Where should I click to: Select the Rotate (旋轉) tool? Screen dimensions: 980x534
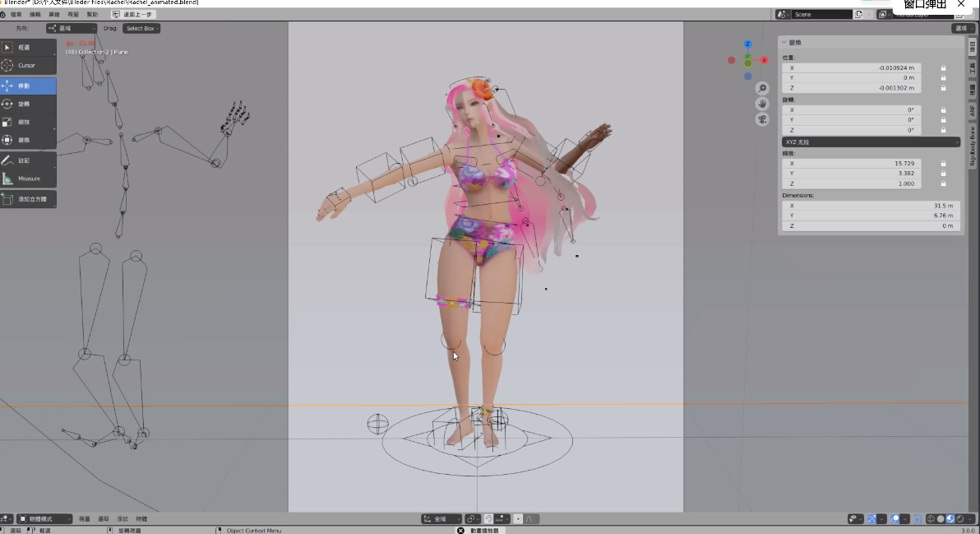[28, 104]
